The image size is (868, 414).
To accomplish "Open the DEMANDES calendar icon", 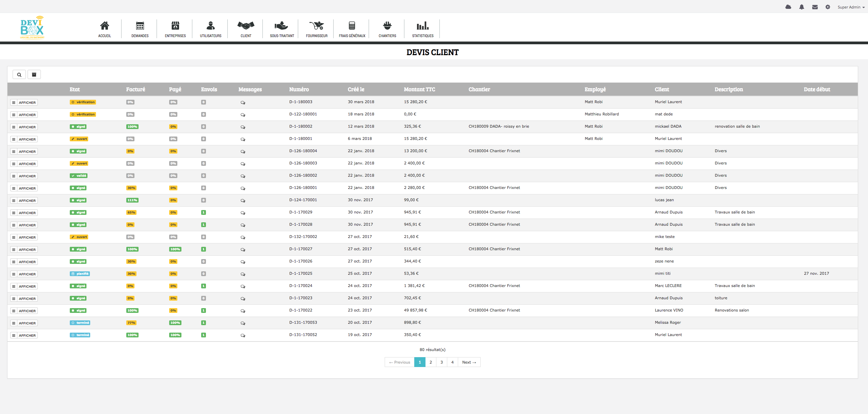I will click(x=139, y=25).
